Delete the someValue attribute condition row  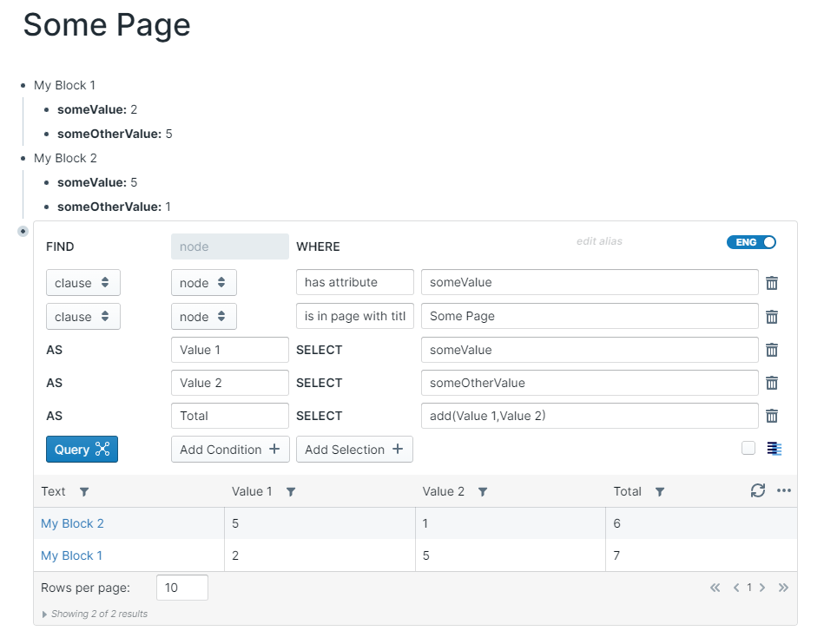tap(771, 283)
